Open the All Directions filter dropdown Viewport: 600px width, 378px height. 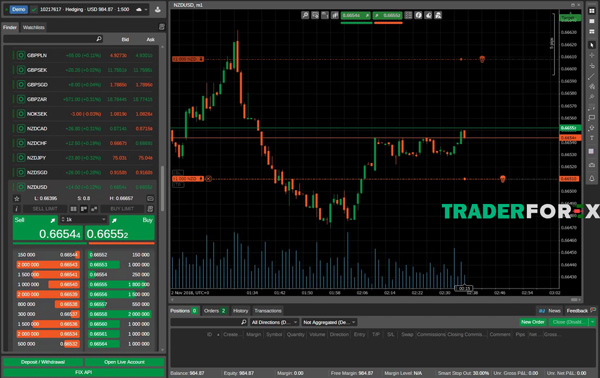pos(274,322)
